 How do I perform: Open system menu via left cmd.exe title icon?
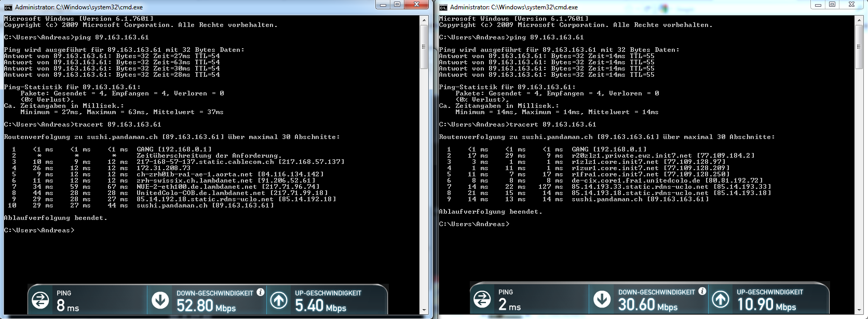(x=8, y=7)
